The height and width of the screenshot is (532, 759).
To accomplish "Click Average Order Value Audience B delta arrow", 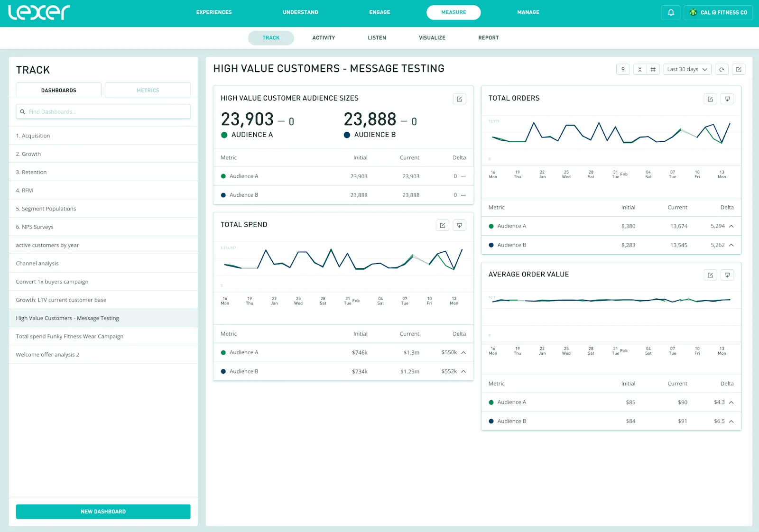I will point(731,421).
